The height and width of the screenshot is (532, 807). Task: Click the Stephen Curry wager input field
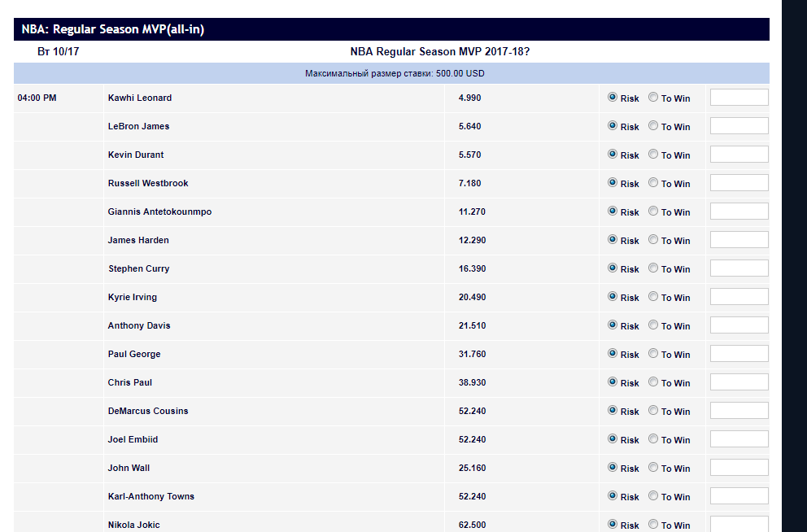739,268
